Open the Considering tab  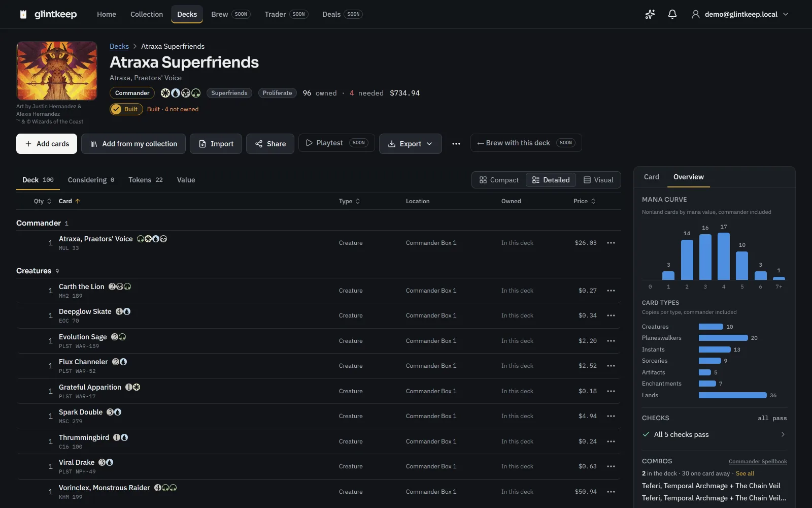[x=91, y=180]
